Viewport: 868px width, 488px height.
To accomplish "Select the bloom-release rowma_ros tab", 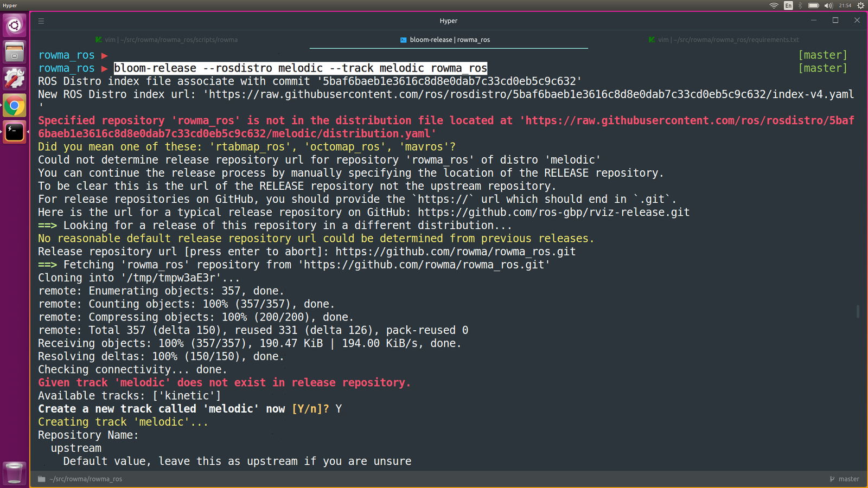I will (449, 40).
